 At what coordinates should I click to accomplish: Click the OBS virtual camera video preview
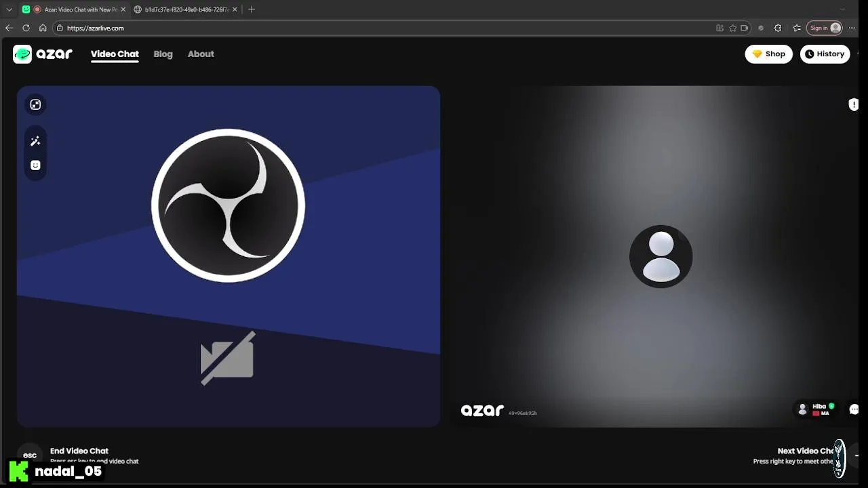pyautogui.click(x=229, y=256)
